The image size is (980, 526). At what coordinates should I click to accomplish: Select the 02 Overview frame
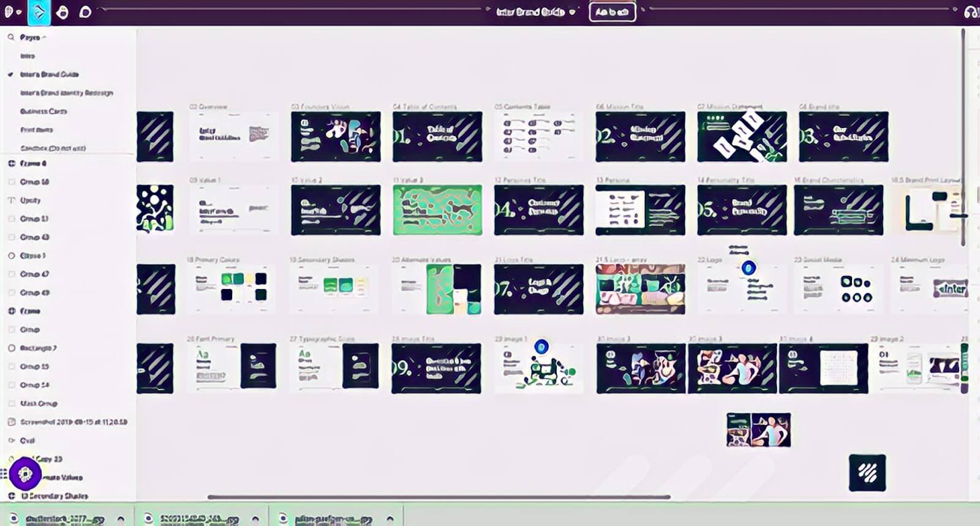pyautogui.click(x=233, y=137)
